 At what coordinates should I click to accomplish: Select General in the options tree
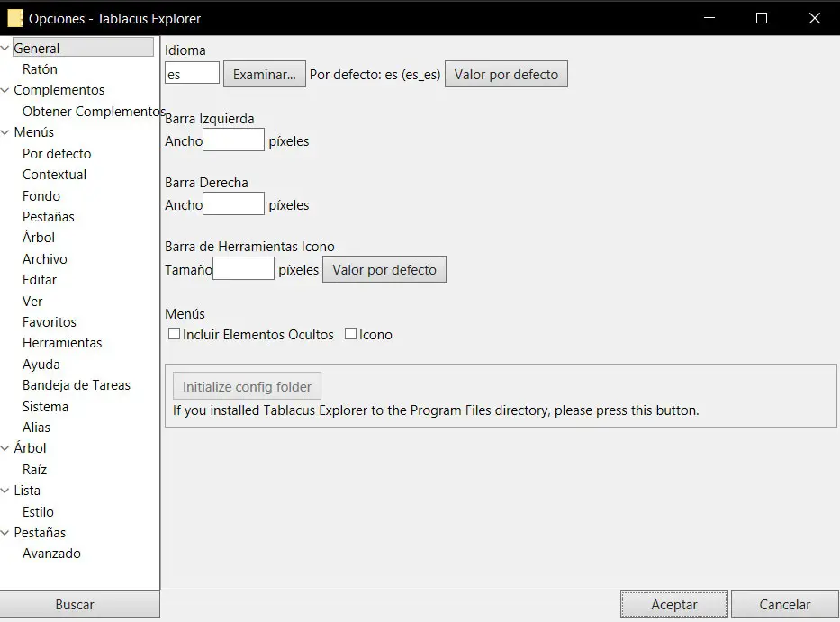(x=83, y=48)
